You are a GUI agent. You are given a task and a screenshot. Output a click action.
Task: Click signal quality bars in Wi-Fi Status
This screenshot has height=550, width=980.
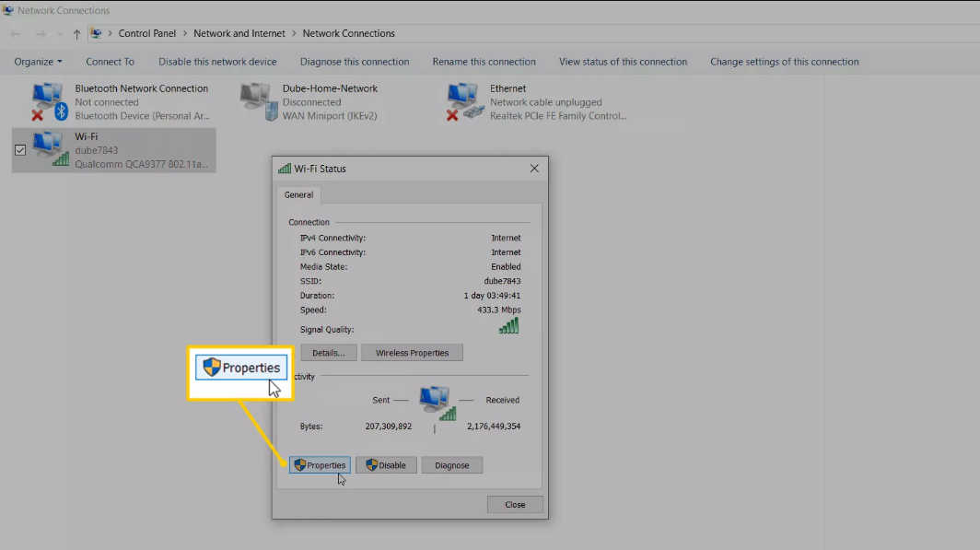pyautogui.click(x=508, y=326)
